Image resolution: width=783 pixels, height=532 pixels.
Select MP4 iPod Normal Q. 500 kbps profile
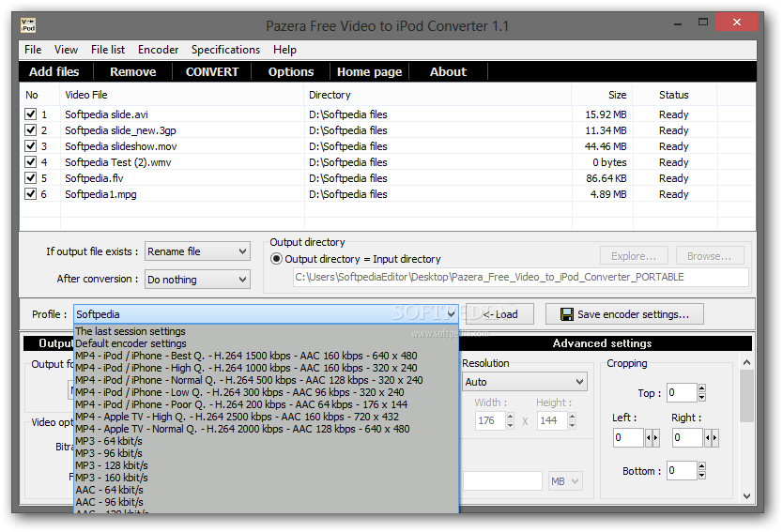pos(266,380)
